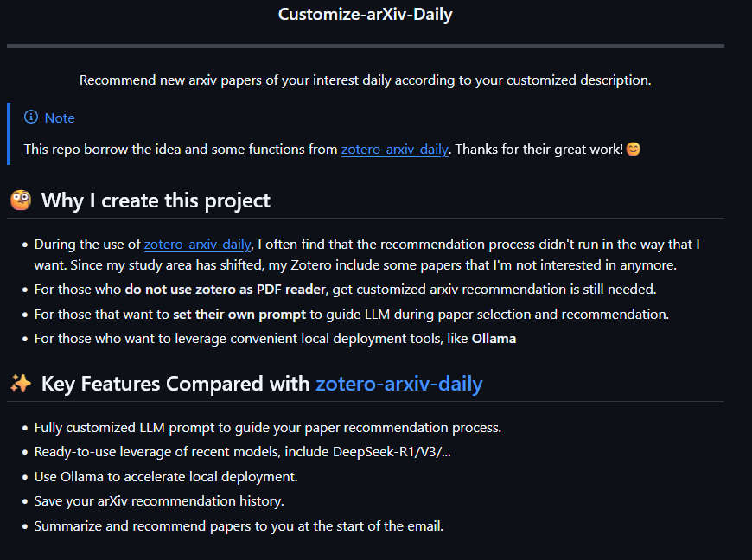Open zotero-arxiv-daily link in Key Features heading
Viewport: 752px width, 560px height.
[x=399, y=384]
